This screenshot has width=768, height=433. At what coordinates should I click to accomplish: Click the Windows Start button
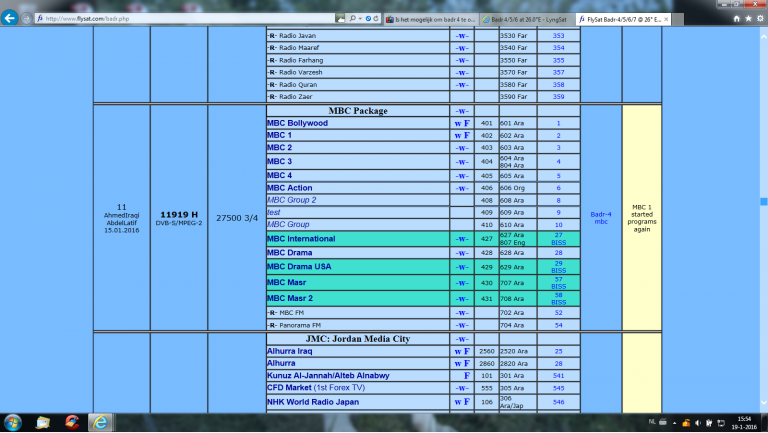[14, 421]
